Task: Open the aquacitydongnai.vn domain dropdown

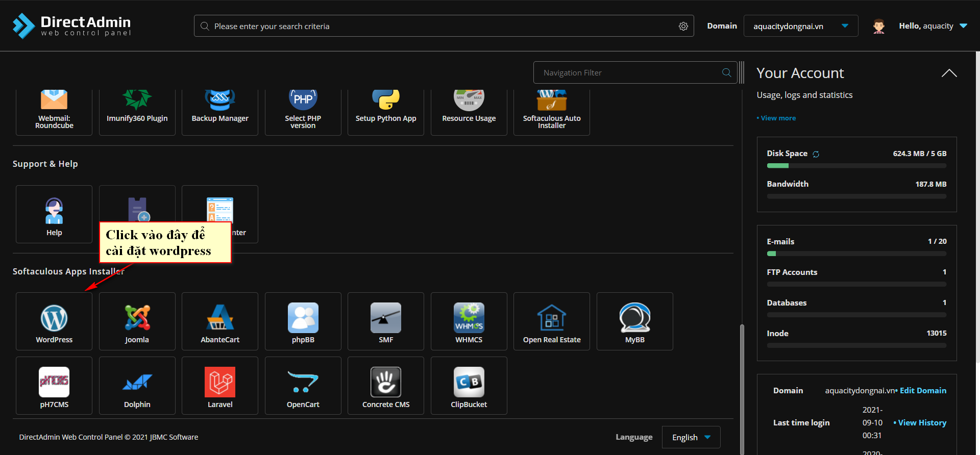Action: click(x=801, y=26)
